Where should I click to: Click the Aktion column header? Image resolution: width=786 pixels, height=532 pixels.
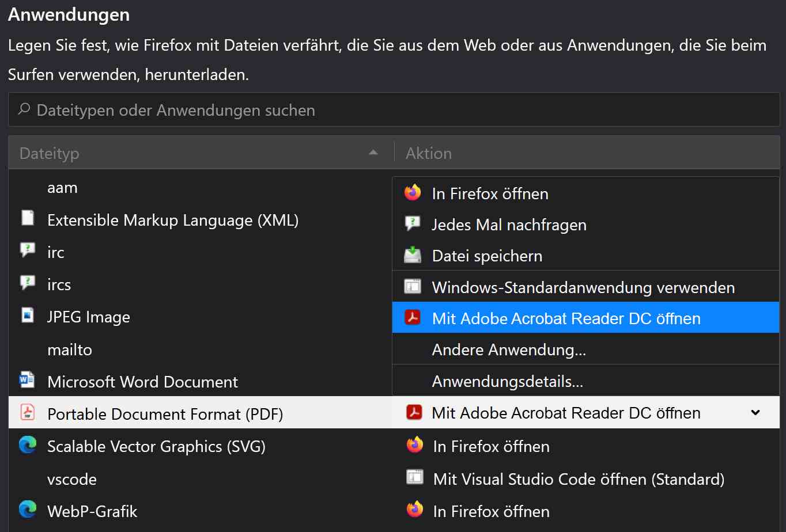click(429, 153)
